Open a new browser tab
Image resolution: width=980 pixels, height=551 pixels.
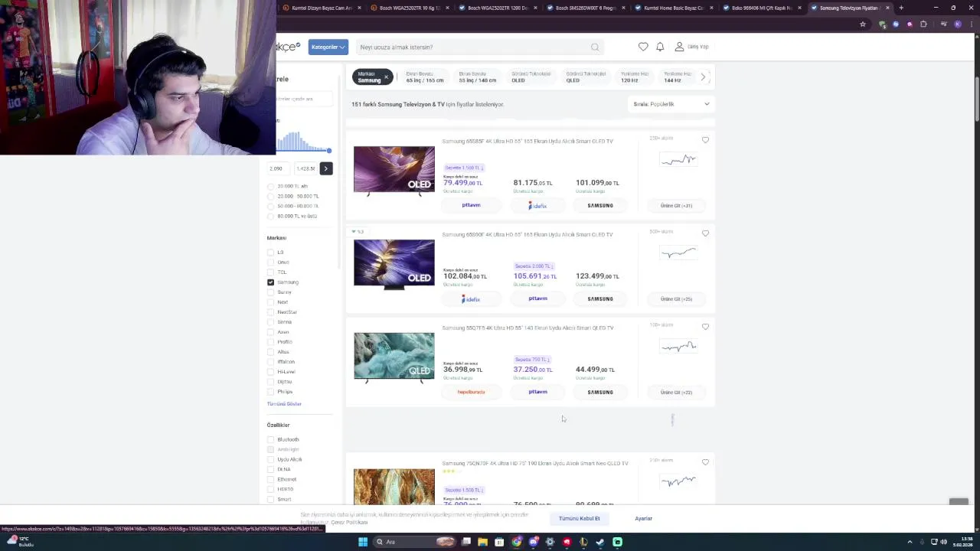[x=901, y=8]
